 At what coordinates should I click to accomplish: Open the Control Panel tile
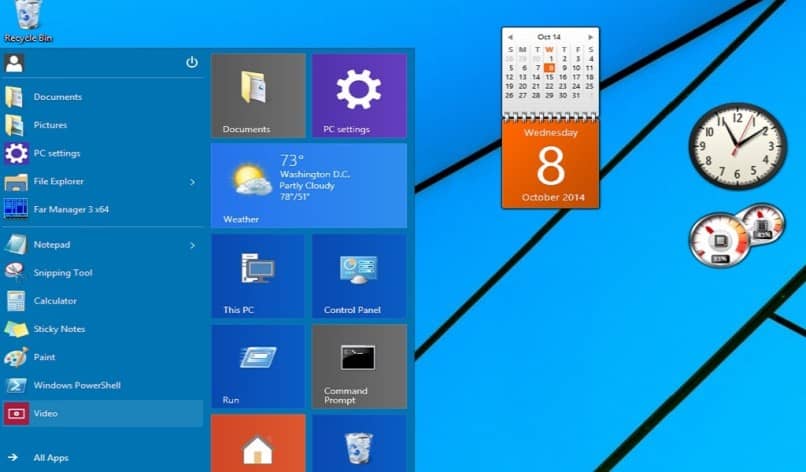[359, 276]
